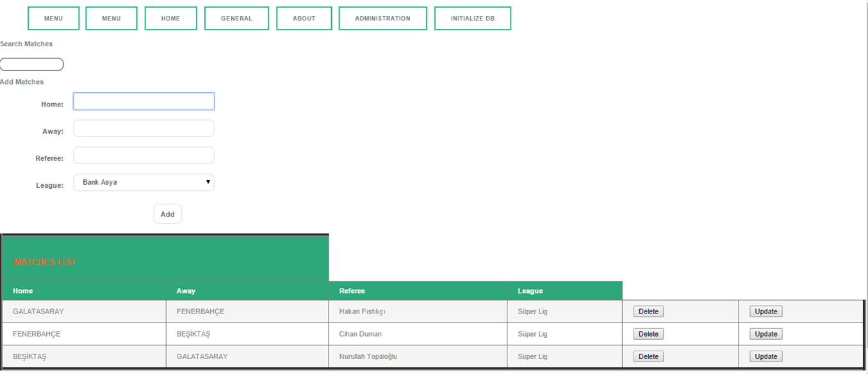This screenshot has height=375, width=868.
Task: Click FENERBAHÇE in the Home column
Action: coord(37,334)
